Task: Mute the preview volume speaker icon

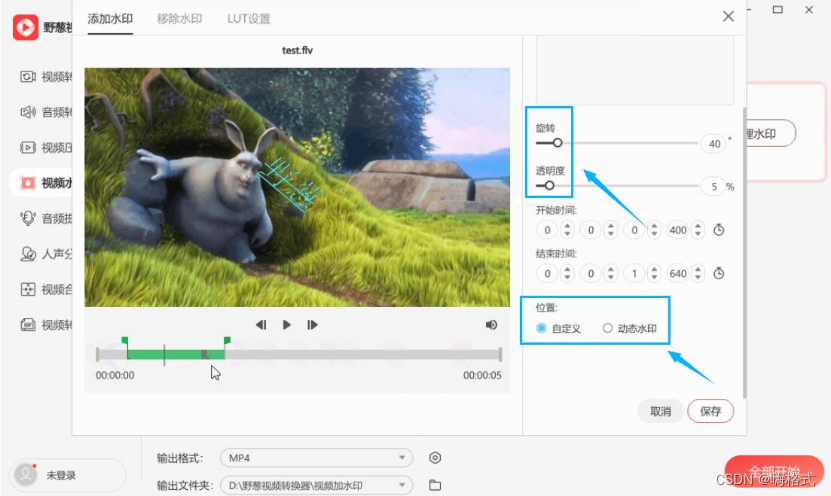Action: (491, 324)
